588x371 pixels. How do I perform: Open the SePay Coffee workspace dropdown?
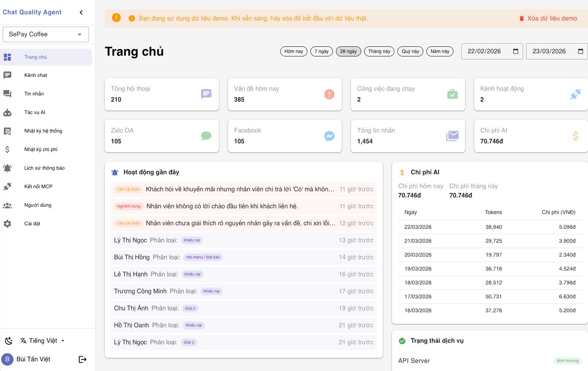coord(46,34)
